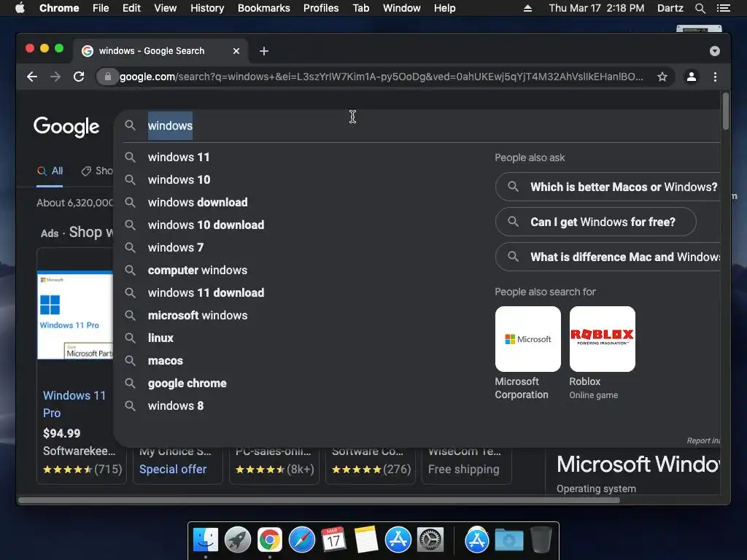This screenshot has width=747, height=560.
Task: Click the horizontal scrollbar at window bottom
Action: [x=320, y=500]
